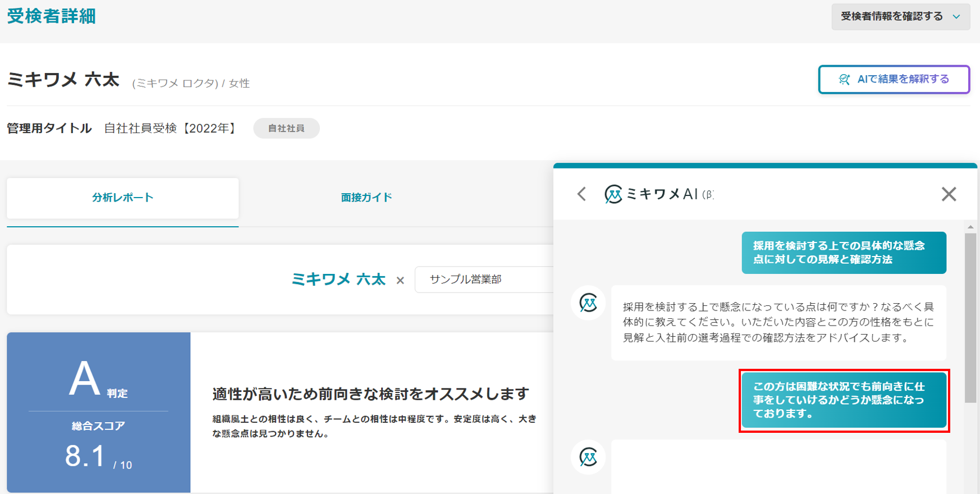Switch to the 分析レポート tab
980x494 pixels.
click(122, 198)
